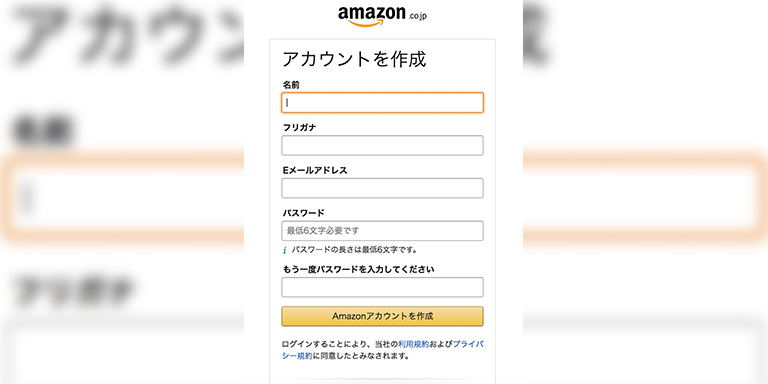Focus the 名前 name input field
Screen dimensions: 768x384
click(382, 103)
